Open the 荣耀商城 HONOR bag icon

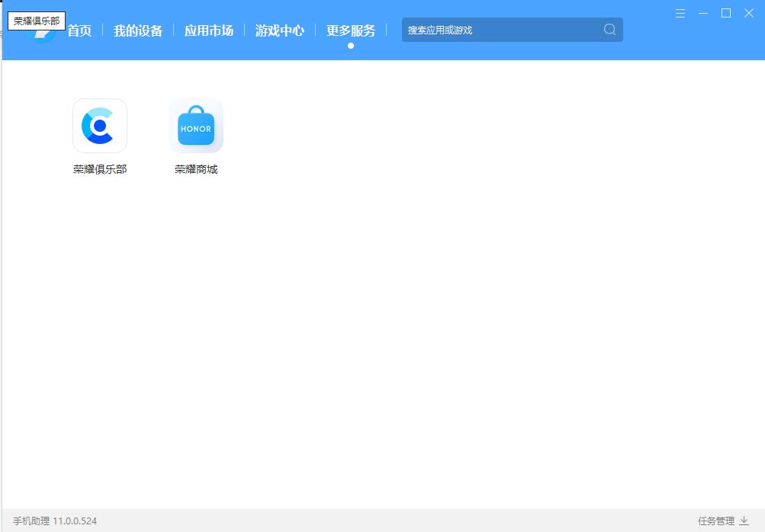click(x=196, y=126)
